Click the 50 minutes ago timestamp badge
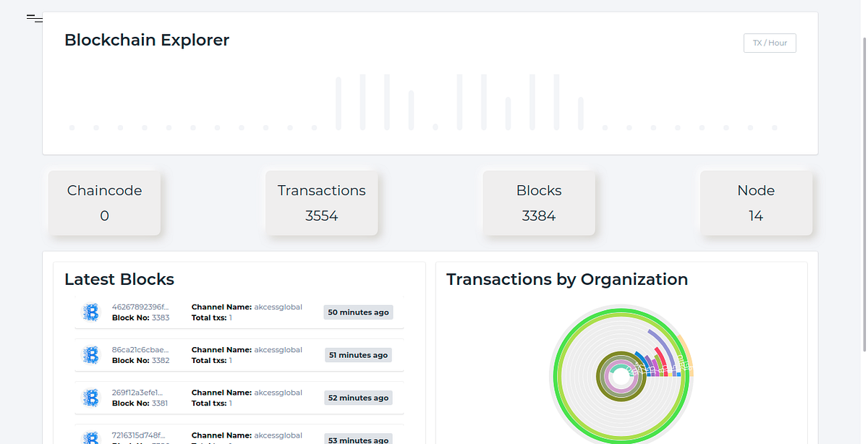Viewport: 868px width, 444px height. point(358,312)
